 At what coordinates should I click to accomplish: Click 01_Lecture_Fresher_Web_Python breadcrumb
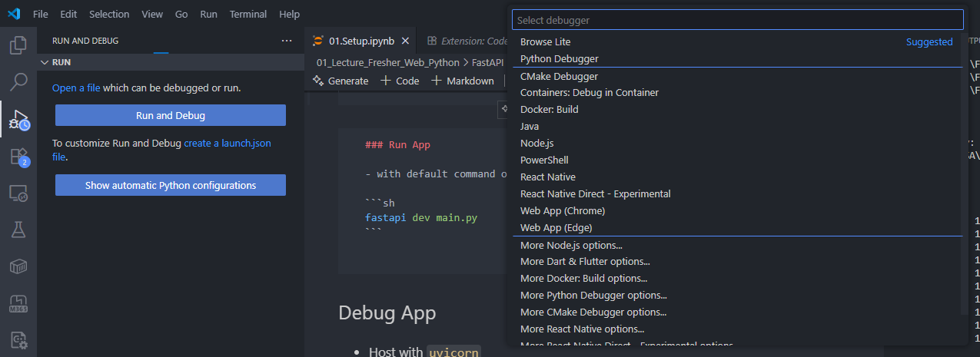pos(387,62)
